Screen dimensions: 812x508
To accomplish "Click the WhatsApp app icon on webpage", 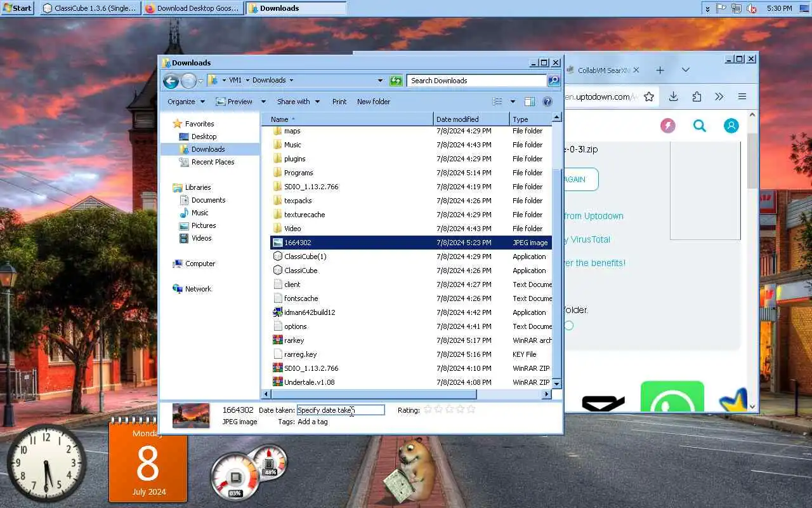I will (x=672, y=397).
